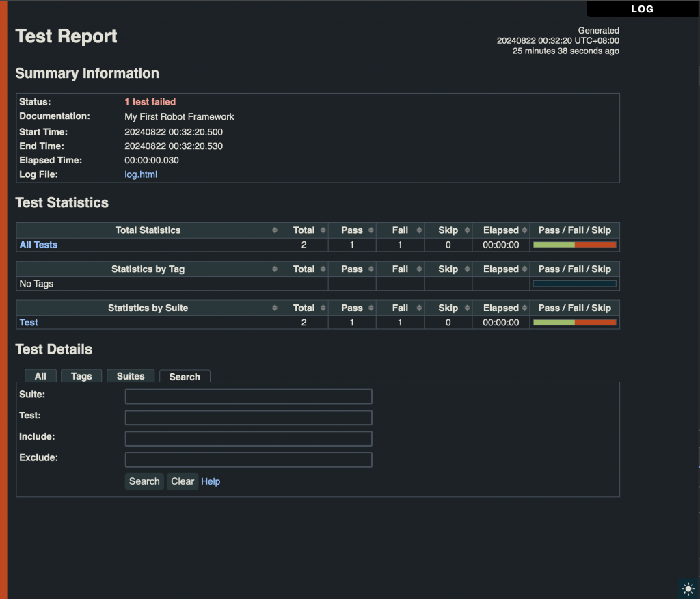
Task: Sort Total Statistics by Elapsed column
Action: pyautogui.click(x=501, y=230)
